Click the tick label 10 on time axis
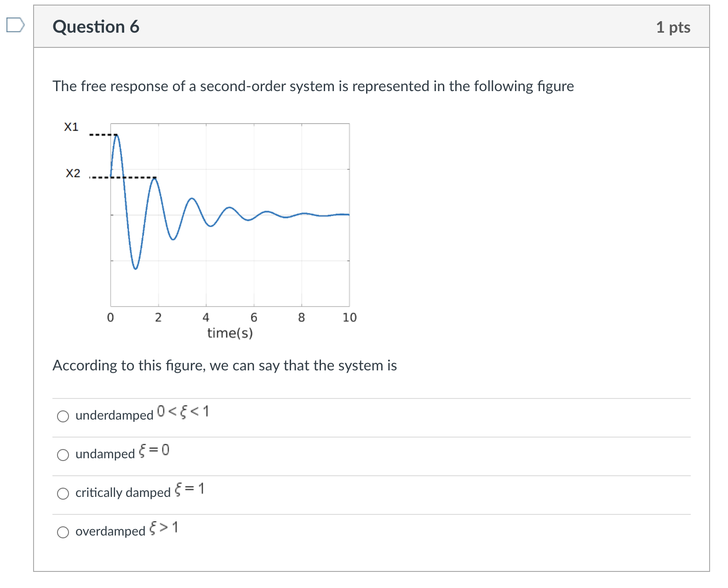Viewport: 728px width, 588px height. click(350, 317)
